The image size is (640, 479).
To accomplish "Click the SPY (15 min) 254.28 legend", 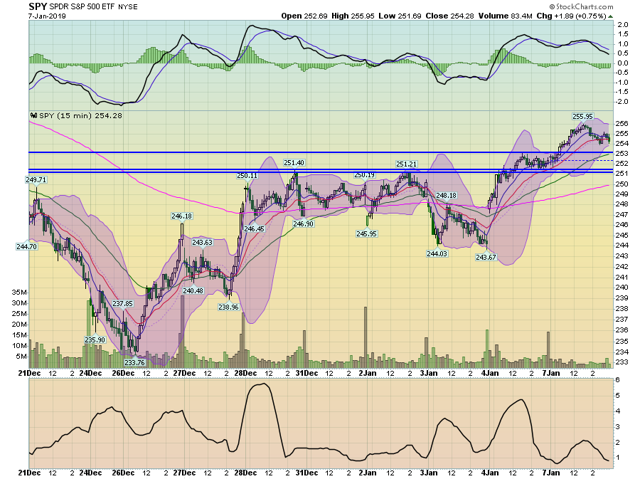I will click(x=80, y=116).
